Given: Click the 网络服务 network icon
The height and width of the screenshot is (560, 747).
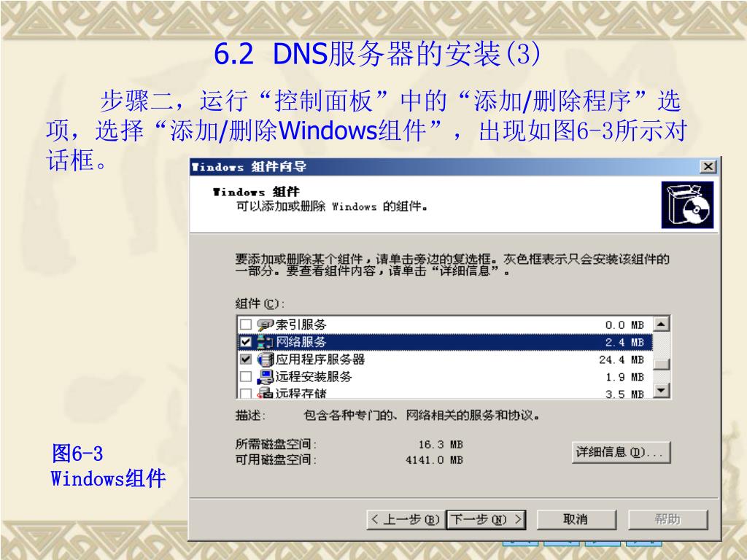Looking at the screenshot, I should coord(265,342).
